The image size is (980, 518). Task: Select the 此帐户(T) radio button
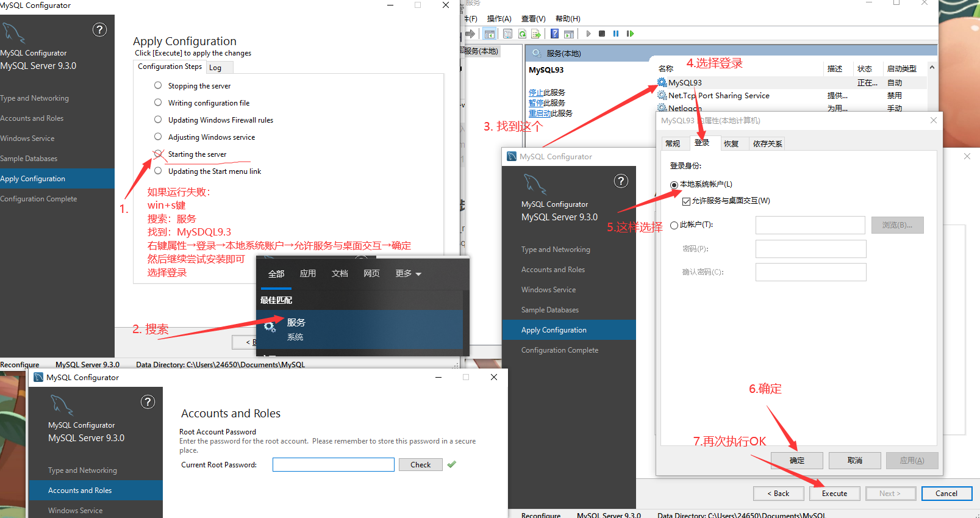pyautogui.click(x=674, y=225)
